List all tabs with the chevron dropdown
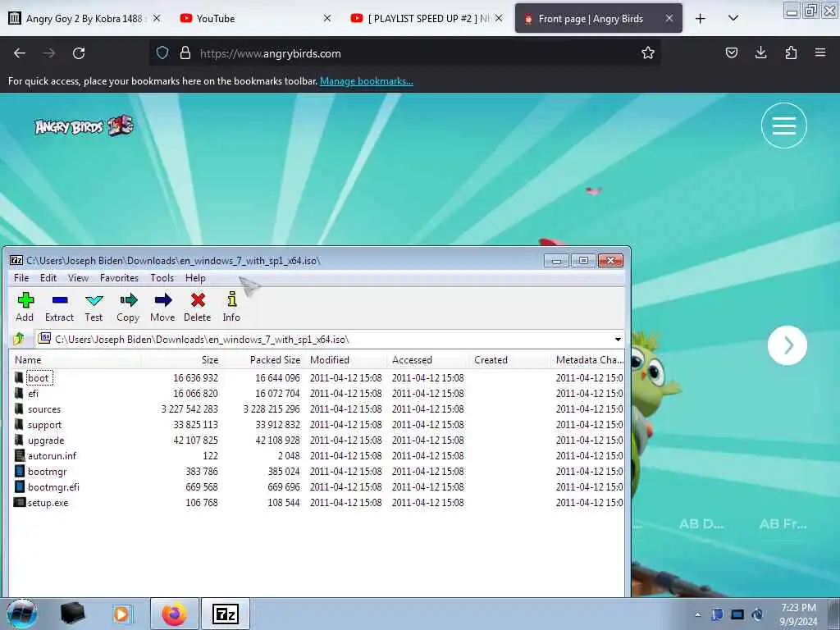This screenshot has height=630, width=840. [x=733, y=18]
